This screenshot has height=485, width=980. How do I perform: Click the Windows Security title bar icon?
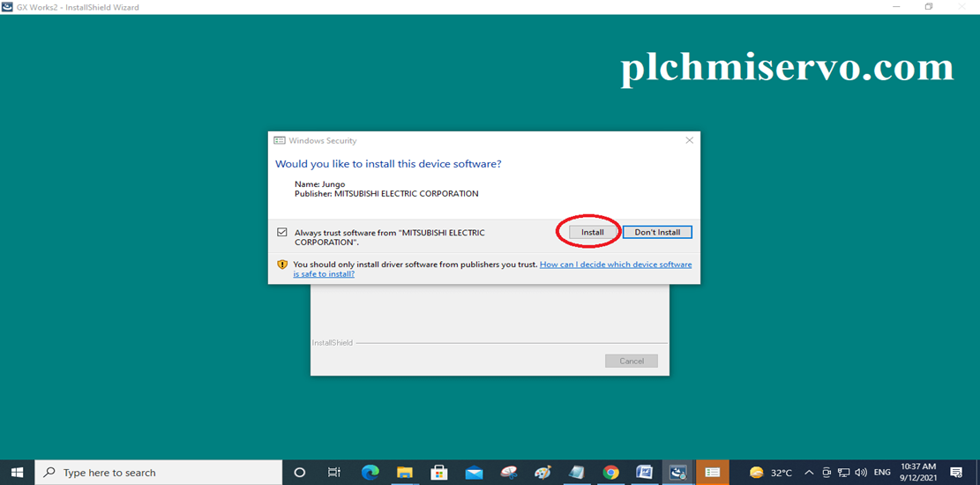tap(280, 140)
